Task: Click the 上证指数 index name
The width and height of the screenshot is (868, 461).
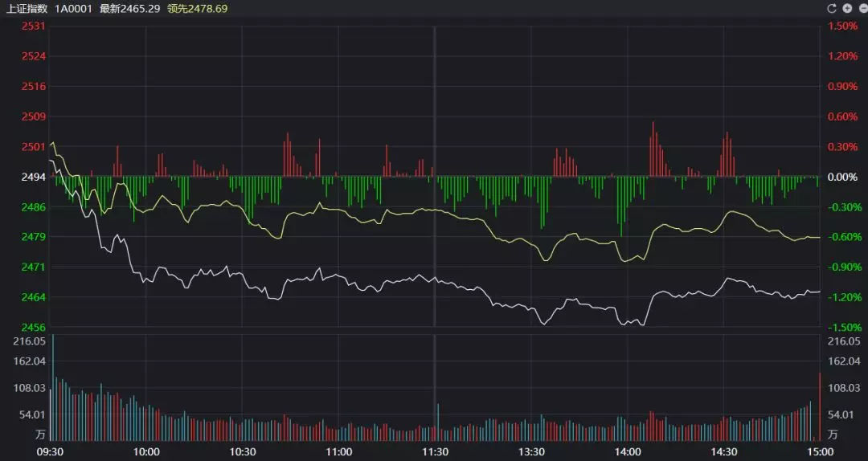Action: click(25, 9)
